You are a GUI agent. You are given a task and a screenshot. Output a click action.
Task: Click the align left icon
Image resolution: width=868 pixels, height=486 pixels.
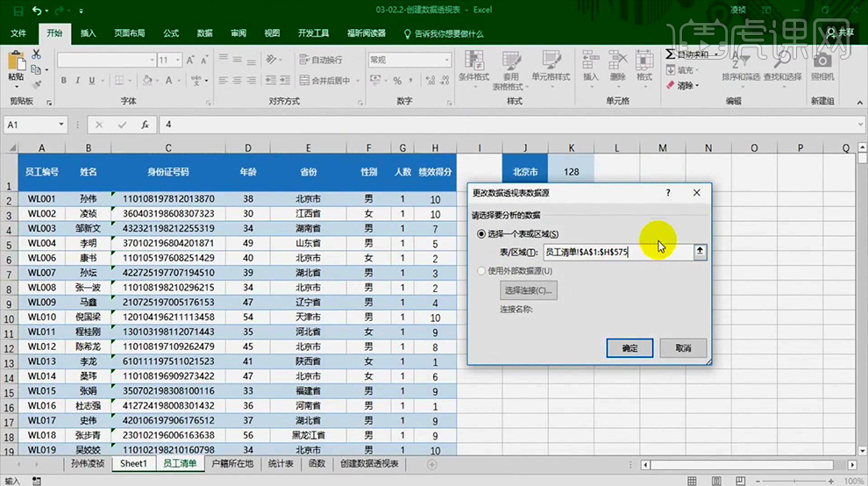[x=223, y=81]
